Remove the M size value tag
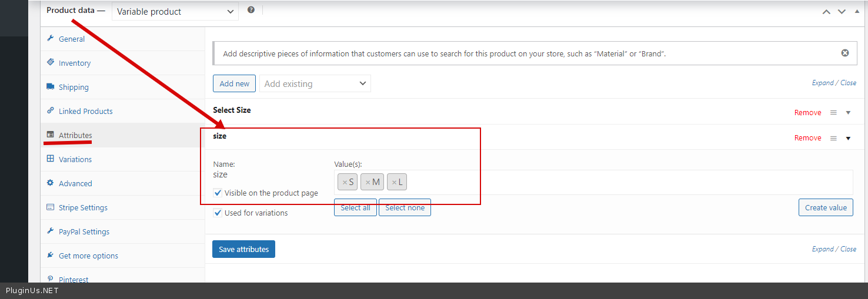Viewport: 868px width, 299px height. (368, 183)
